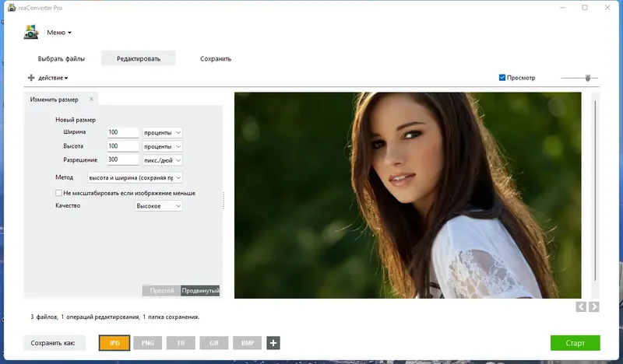
Task: Enable Не масштабировать если изображение меньше
Action: 59,193
